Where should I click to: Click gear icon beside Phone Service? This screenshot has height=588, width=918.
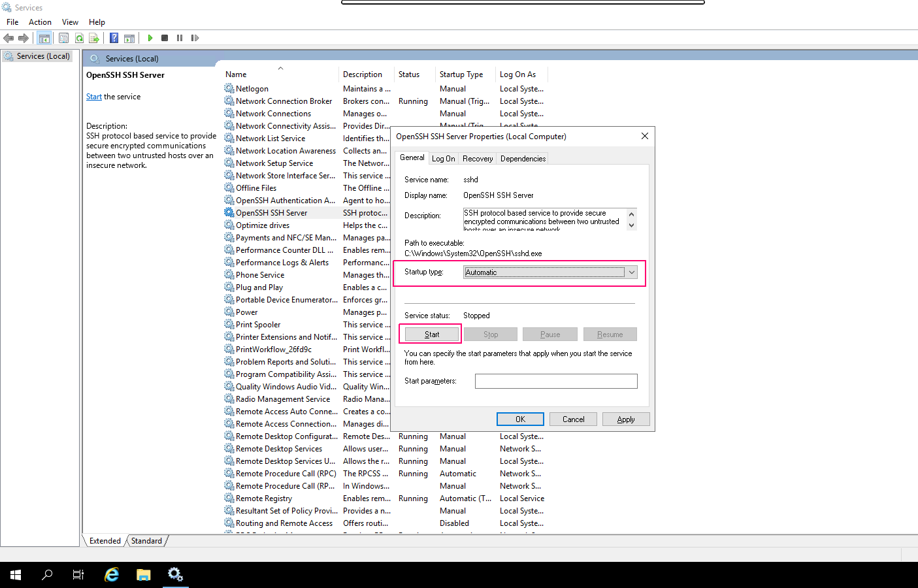[229, 274]
